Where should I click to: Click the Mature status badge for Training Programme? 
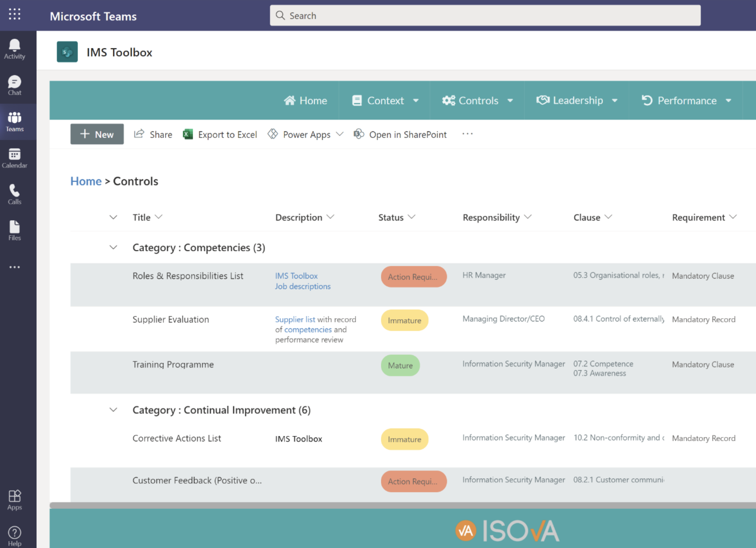pos(400,365)
